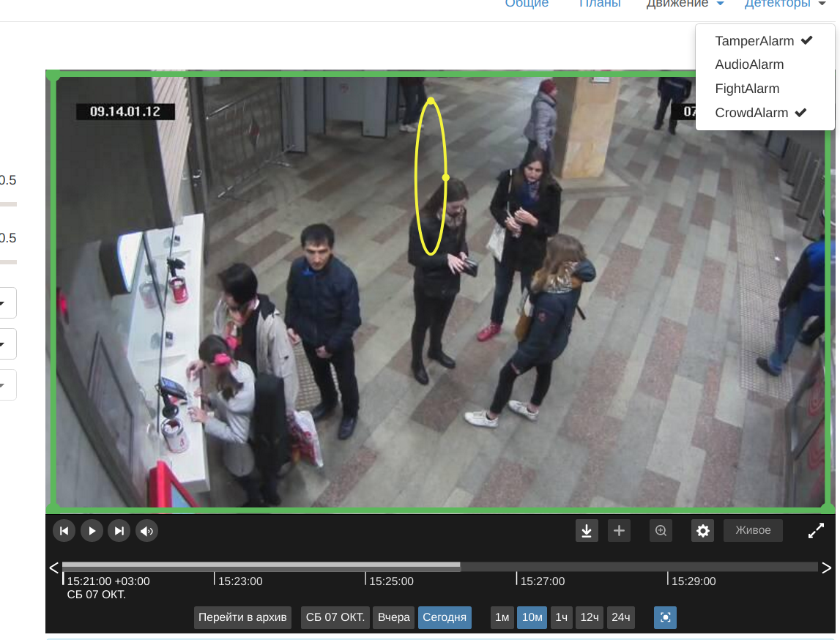Click the blue focus frame icon button

coord(666,617)
